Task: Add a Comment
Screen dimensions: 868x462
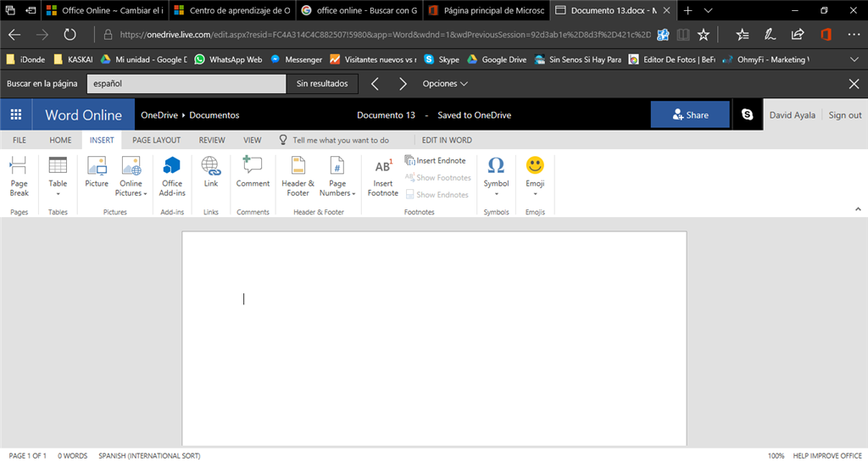Action: (253, 173)
